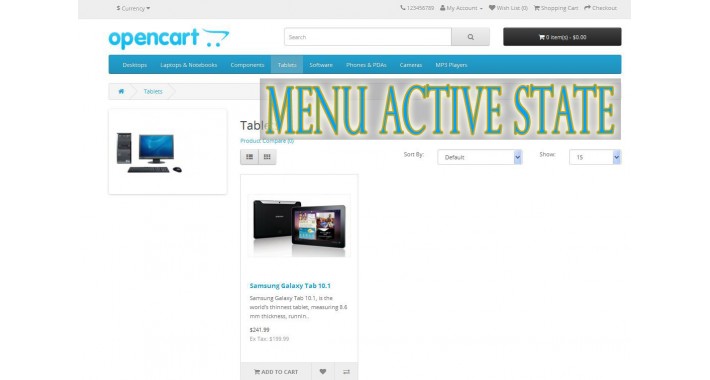Open Product Compare (0) link
This screenshot has width=710, height=380.
267,141
